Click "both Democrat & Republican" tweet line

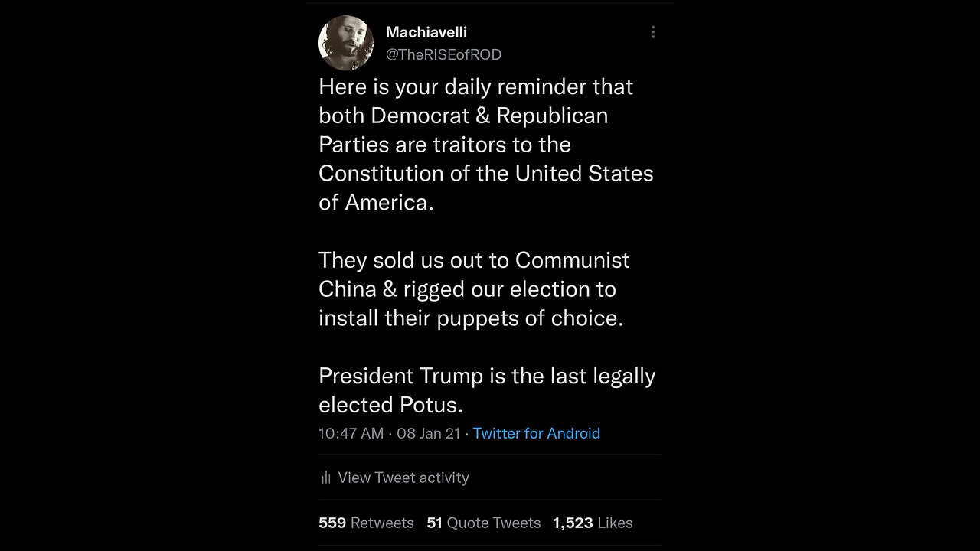tap(463, 116)
